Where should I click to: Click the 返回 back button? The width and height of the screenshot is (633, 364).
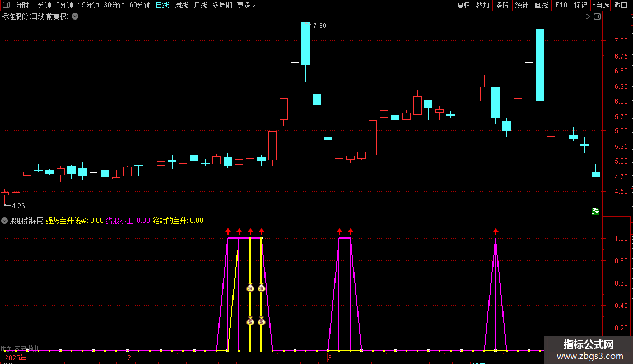click(621, 5)
